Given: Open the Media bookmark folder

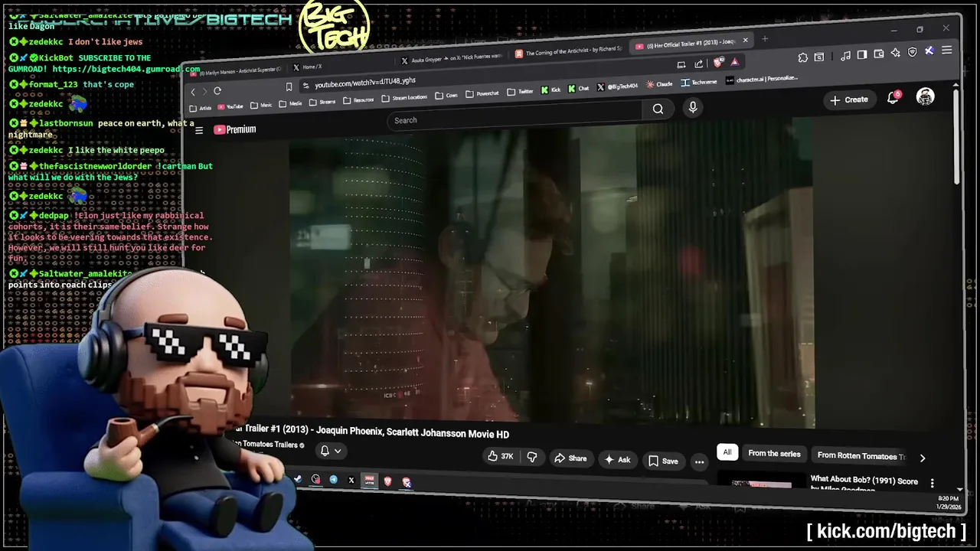Looking at the screenshot, I should coord(290,103).
